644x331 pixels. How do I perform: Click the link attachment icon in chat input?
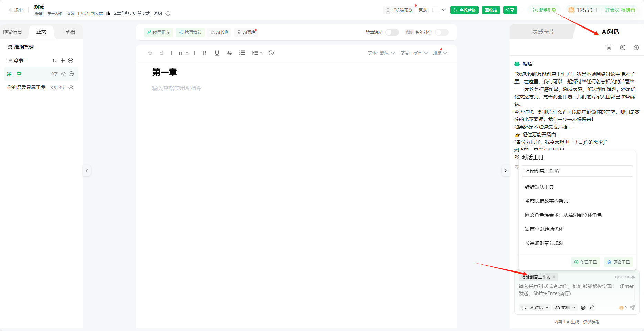point(592,308)
